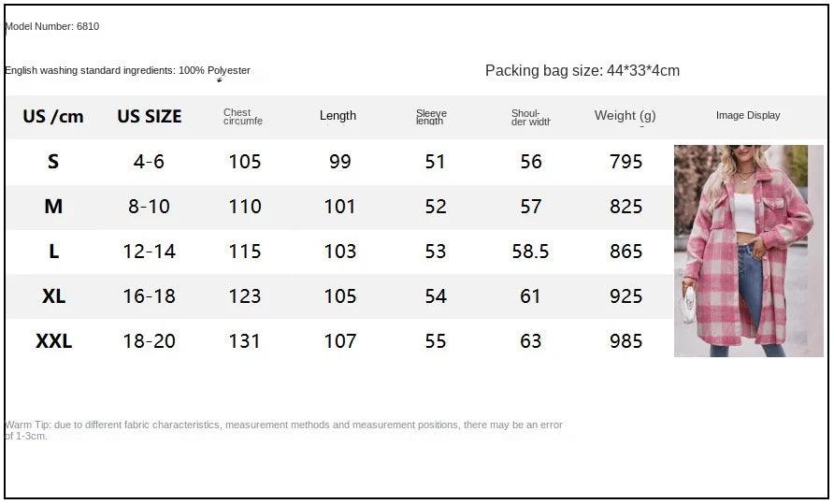Select the 58.5 shoulder width value
834x504 pixels.
coord(531,252)
